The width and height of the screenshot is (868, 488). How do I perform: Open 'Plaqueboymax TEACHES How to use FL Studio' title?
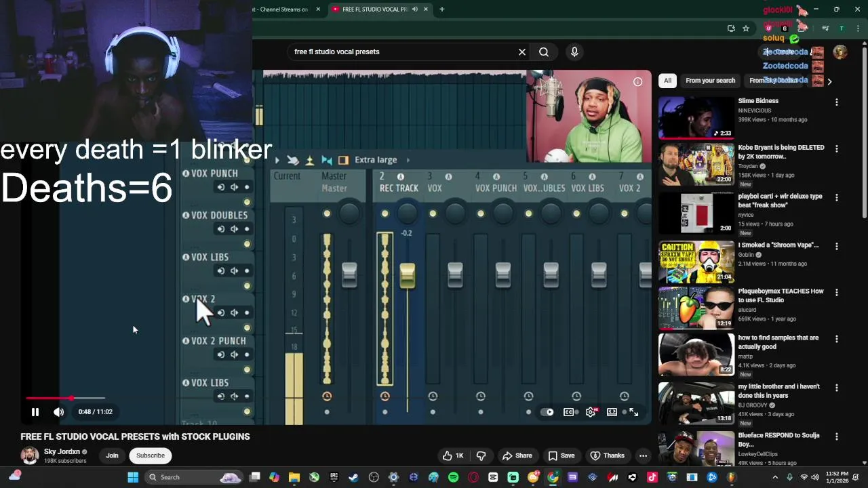(x=781, y=296)
